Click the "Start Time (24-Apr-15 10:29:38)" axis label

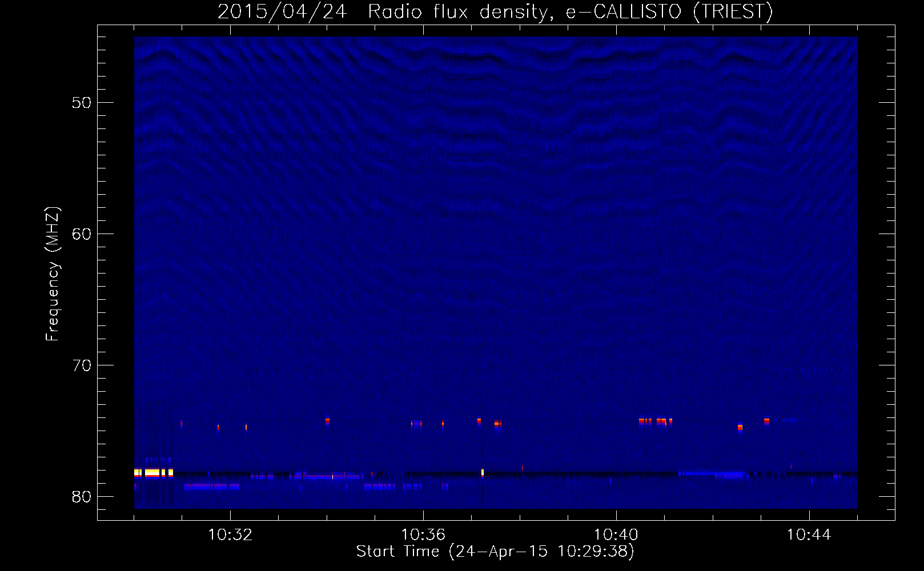coord(495,552)
